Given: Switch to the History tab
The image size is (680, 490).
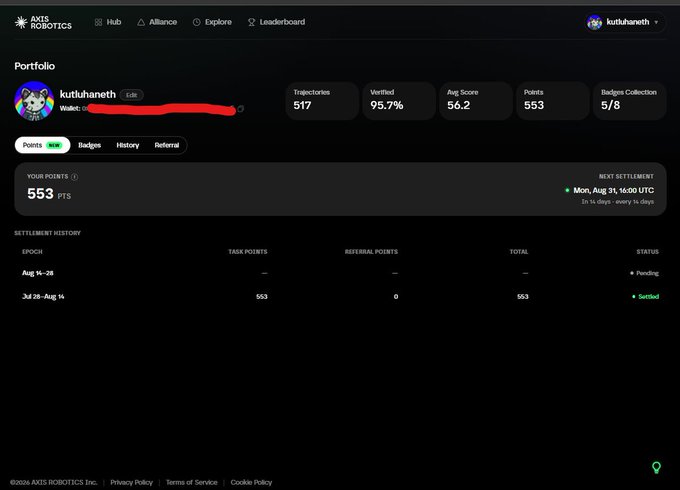Looking at the screenshot, I should (x=128, y=145).
